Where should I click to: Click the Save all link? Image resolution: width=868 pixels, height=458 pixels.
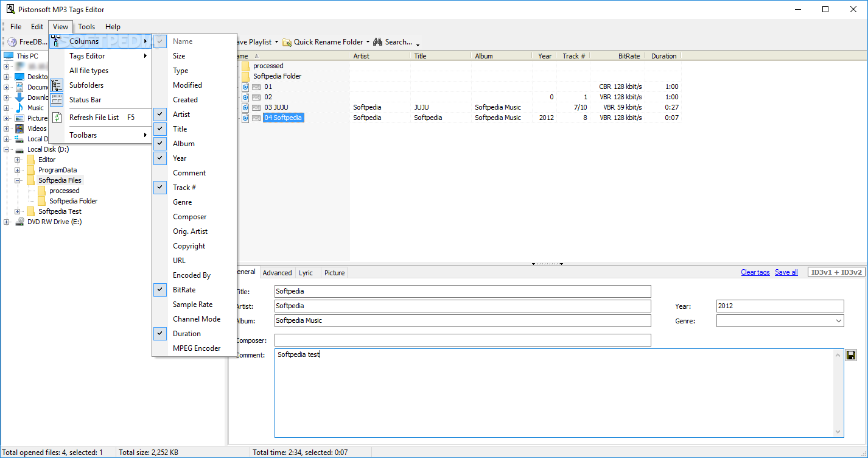click(786, 272)
